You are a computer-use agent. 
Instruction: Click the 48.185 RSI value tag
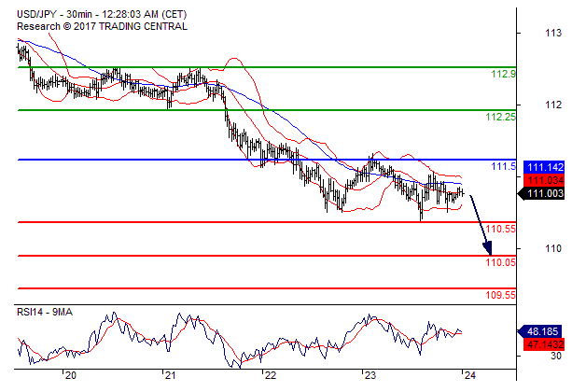pyautogui.click(x=541, y=331)
